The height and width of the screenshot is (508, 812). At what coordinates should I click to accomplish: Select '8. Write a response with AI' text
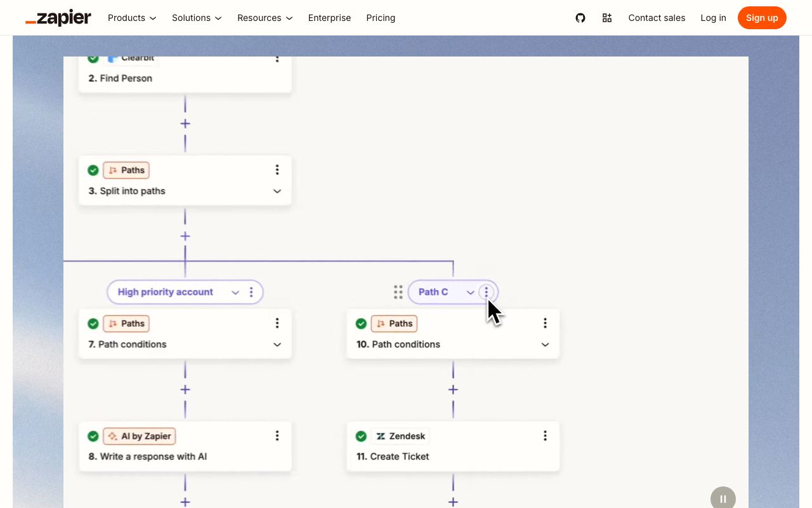point(148,457)
